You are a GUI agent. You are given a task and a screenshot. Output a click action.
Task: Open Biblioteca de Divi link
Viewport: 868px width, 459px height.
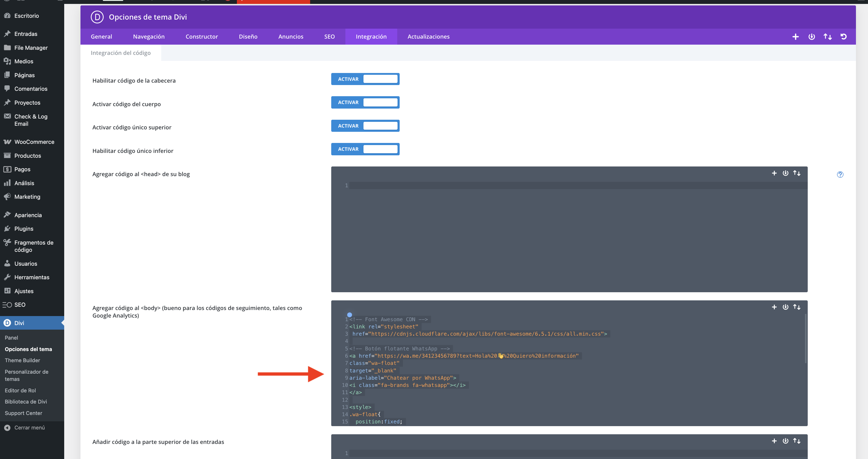[x=26, y=401]
